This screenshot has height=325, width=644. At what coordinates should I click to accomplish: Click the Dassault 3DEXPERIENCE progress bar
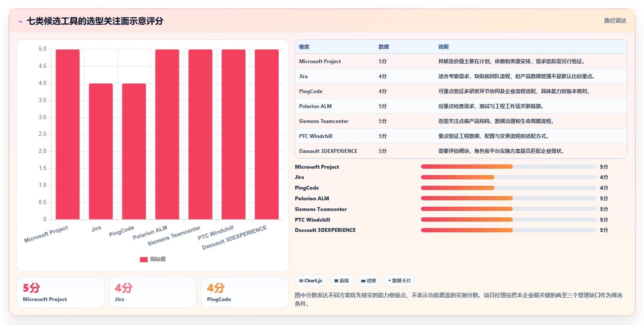click(509, 230)
